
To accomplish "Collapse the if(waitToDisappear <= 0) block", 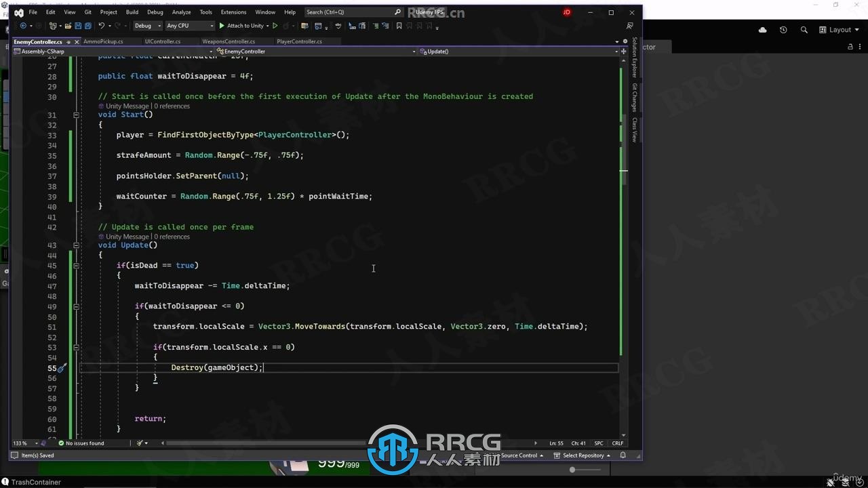I will click(x=76, y=306).
